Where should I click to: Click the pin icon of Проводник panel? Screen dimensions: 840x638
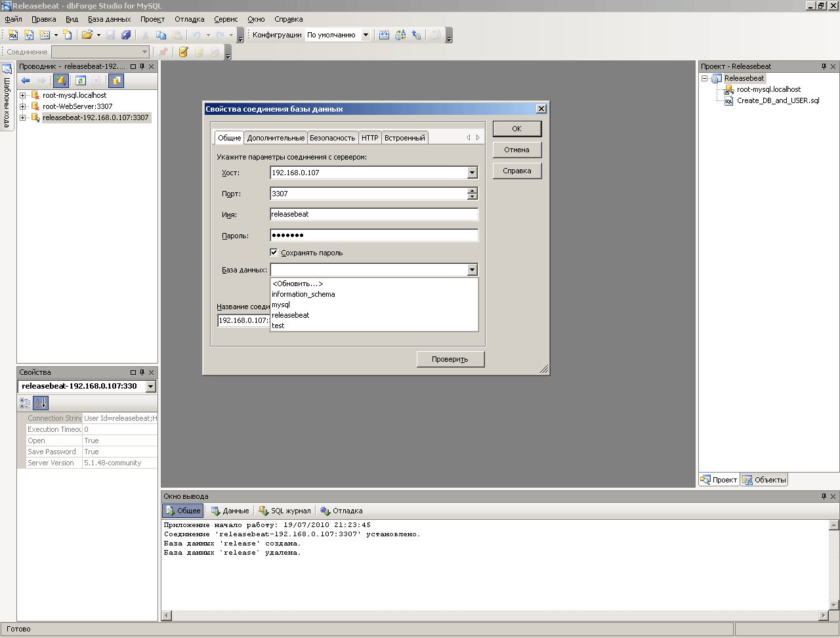(x=142, y=66)
